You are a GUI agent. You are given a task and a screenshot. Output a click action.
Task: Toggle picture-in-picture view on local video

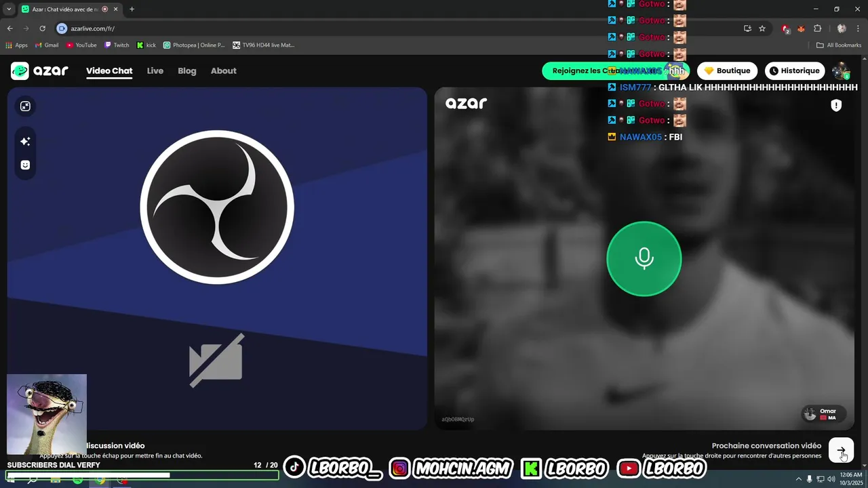coord(25,106)
